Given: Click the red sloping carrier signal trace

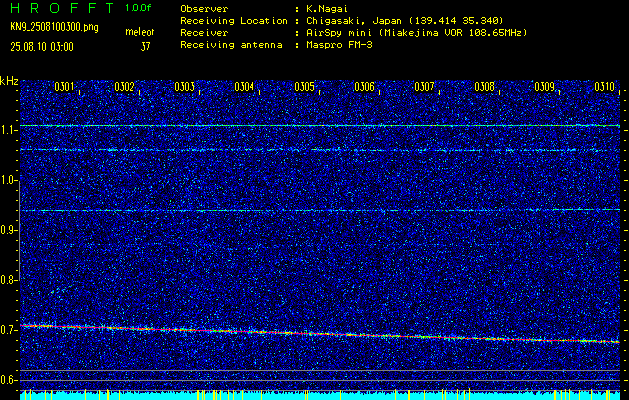Looking at the screenshot, I should coord(320,333).
